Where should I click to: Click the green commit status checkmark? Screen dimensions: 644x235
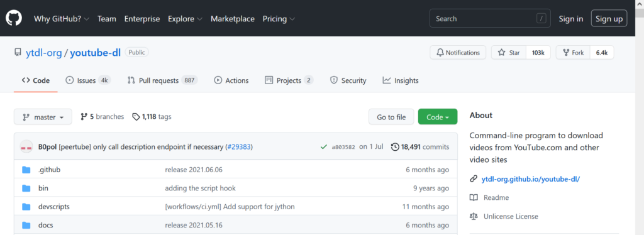324,147
